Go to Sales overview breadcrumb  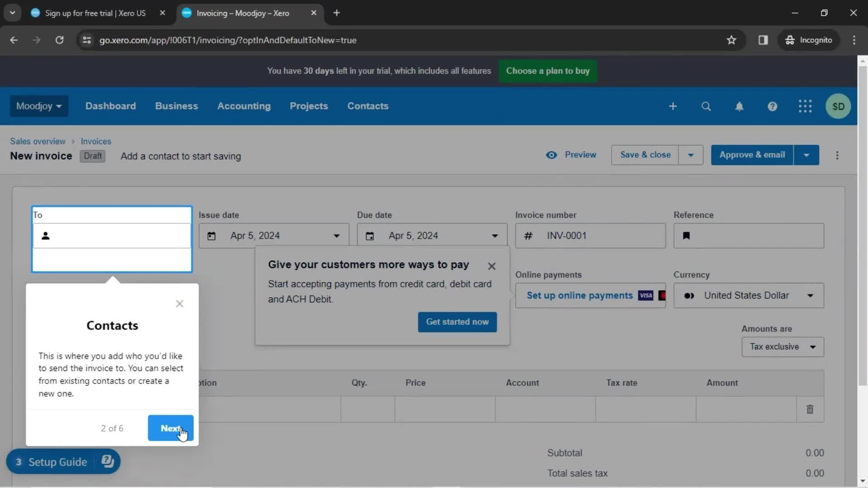38,141
